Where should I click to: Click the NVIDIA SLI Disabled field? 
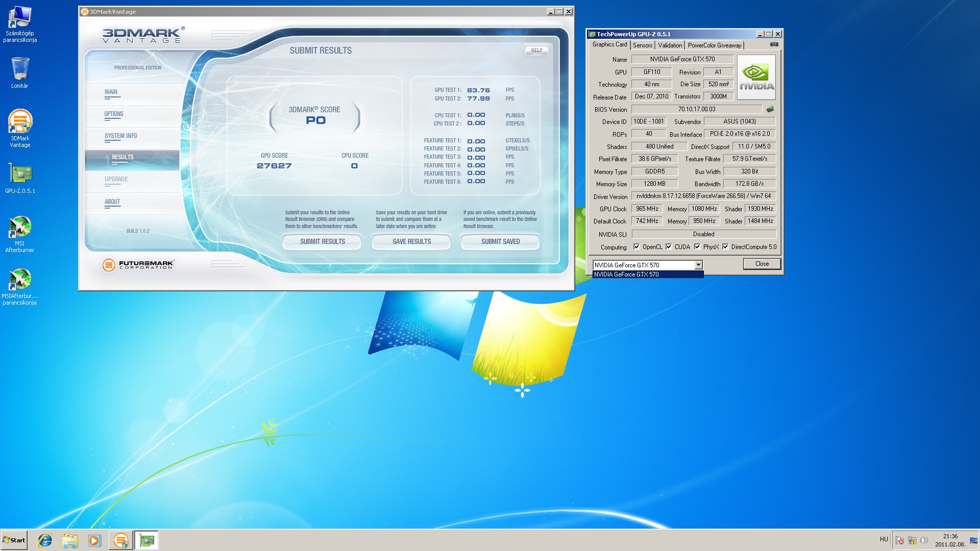704,234
